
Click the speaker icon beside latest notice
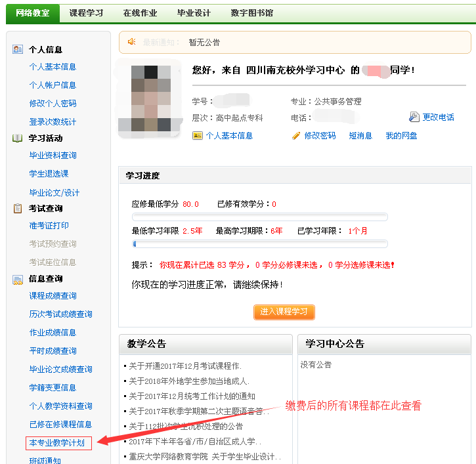(132, 42)
